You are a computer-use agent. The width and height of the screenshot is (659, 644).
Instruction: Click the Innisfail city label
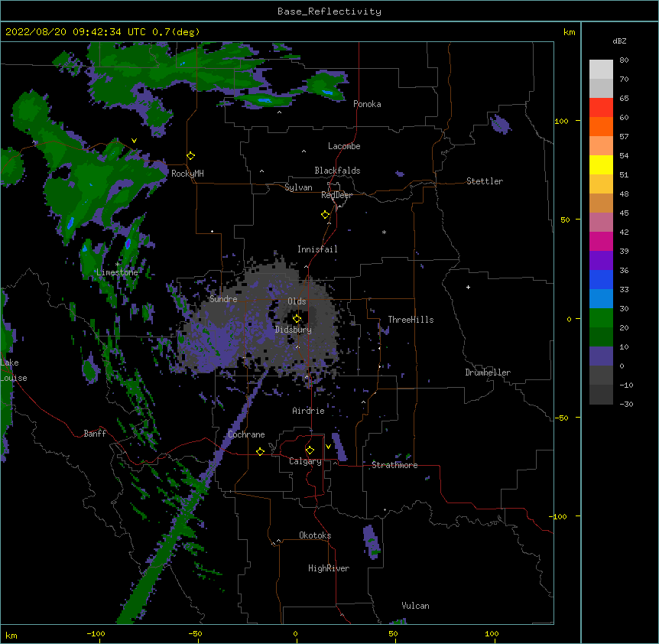(317, 249)
